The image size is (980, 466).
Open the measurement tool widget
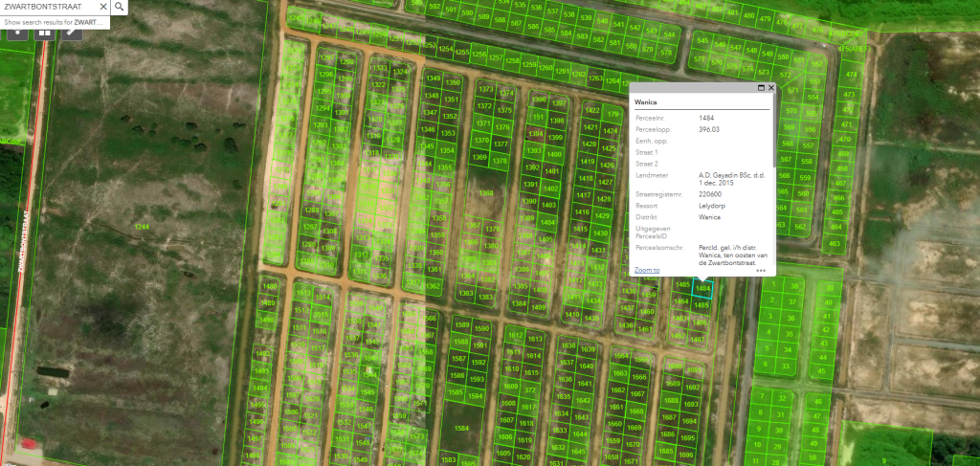click(73, 31)
